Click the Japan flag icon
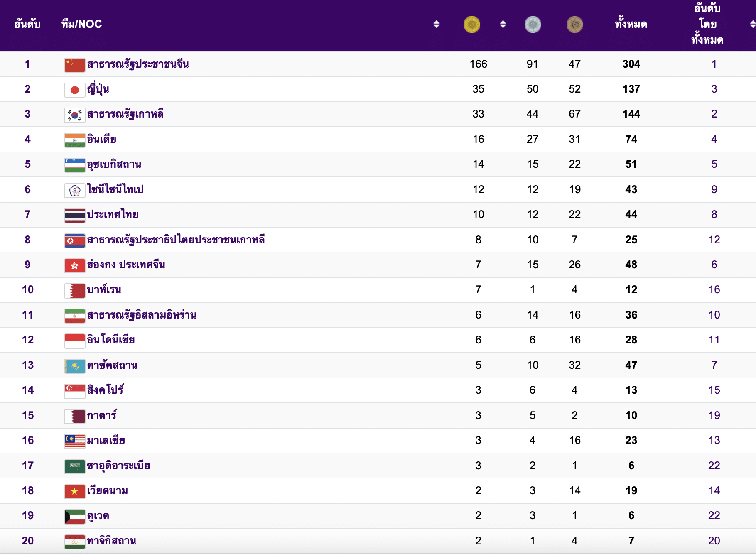This screenshot has width=756, height=554. [x=74, y=90]
